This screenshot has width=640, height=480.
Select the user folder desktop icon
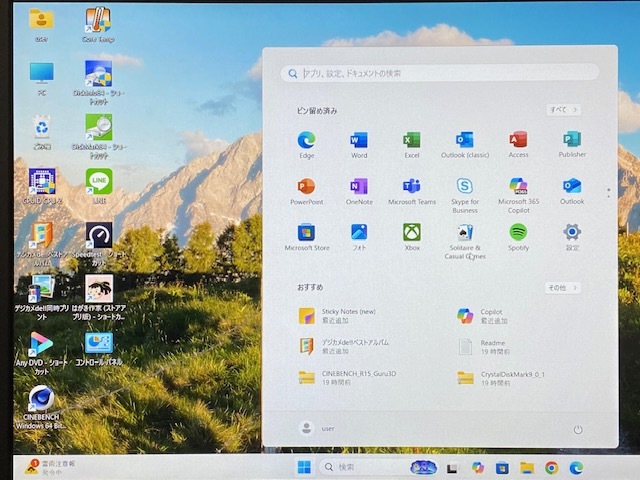click(x=41, y=24)
